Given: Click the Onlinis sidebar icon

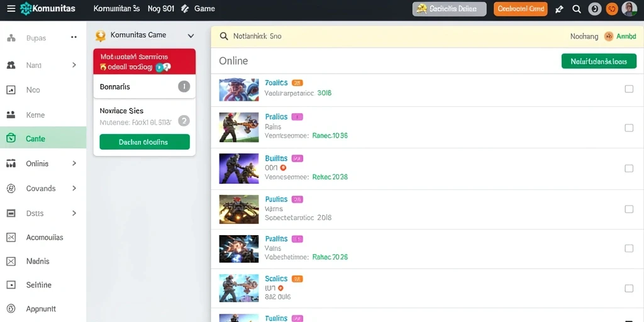Looking at the screenshot, I should (x=11, y=164).
